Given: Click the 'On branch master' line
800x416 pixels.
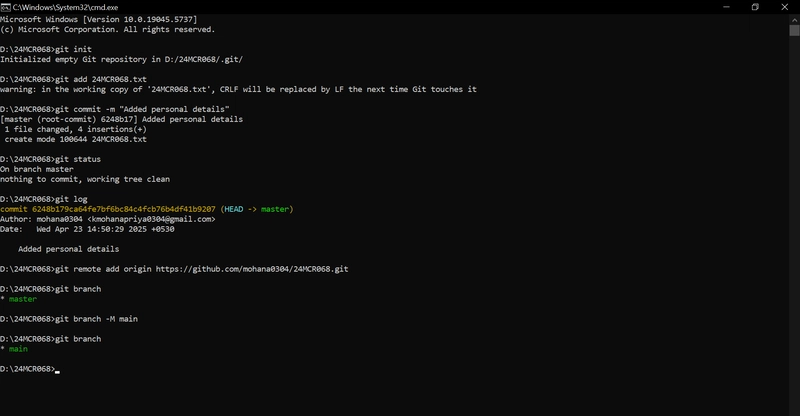Looking at the screenshot, I should pyautogui.click(x=37, y=169).
